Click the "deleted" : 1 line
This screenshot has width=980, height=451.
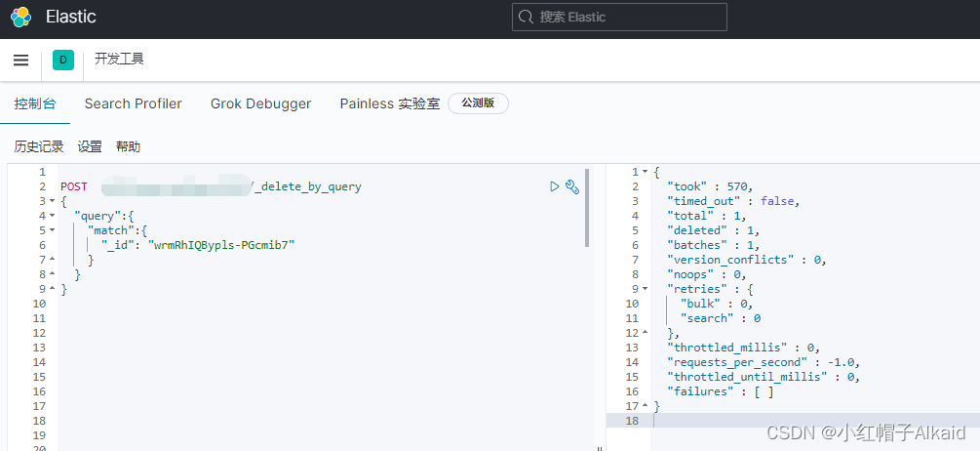pyautogui.click(x=714, y=230)
